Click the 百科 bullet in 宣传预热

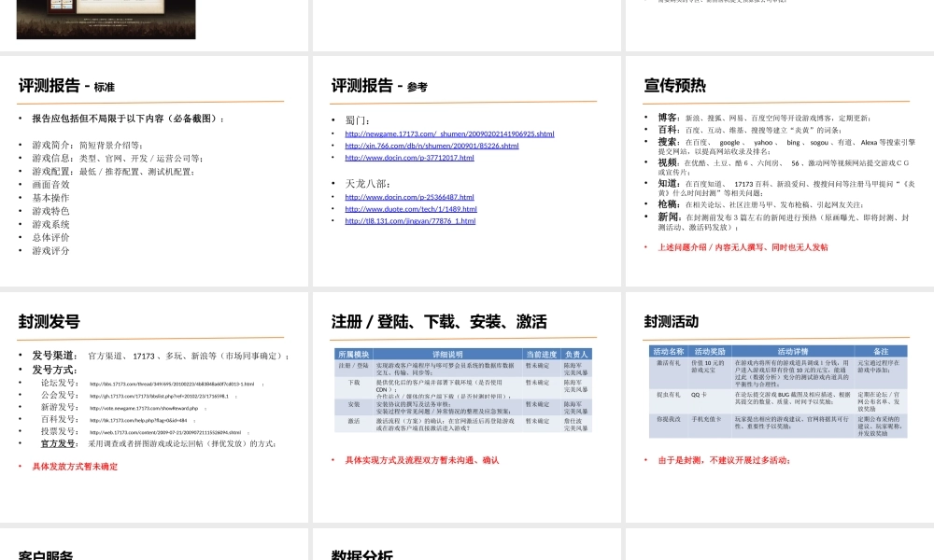pyautogui.click(x=750, y=130)
